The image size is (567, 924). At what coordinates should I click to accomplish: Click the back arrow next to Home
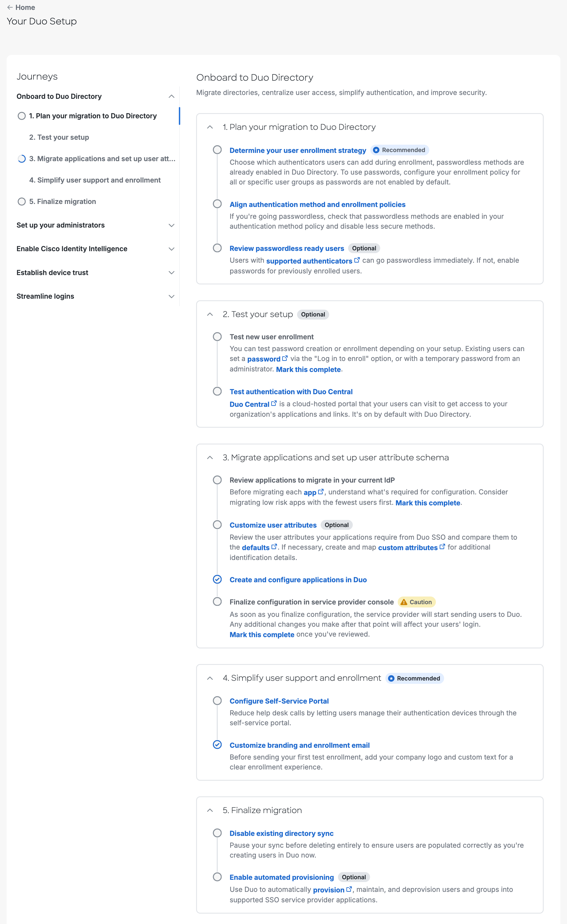10,7
